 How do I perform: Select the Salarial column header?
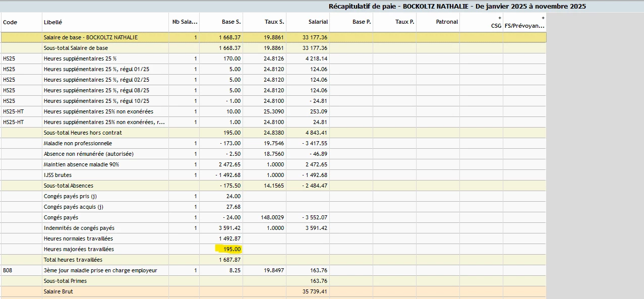coord(308,22)
